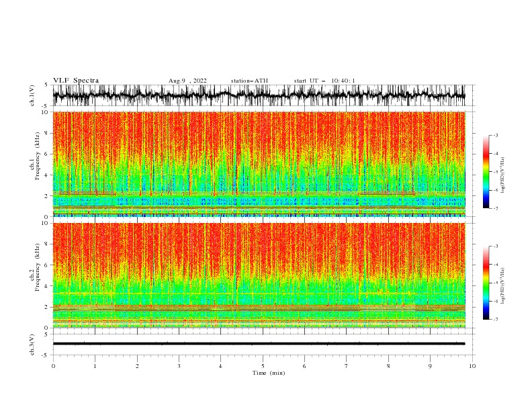Click the 'start UT = 10:40: 1' text
This screenshot has height=411, width=532.
324,81
